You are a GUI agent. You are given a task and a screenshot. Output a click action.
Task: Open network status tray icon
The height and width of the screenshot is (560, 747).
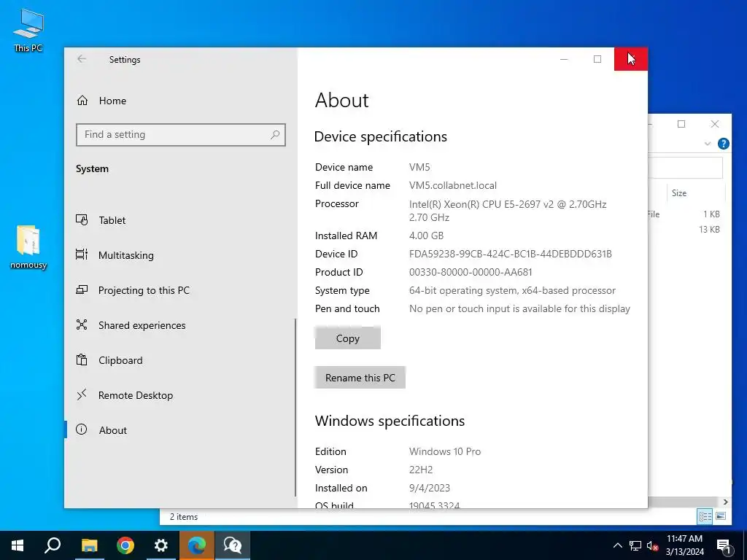coord(635,545)
